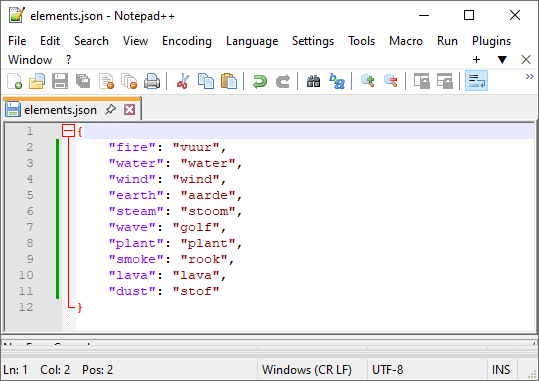The image size is (539, 381).
Task: Paste from the clipboard with the Paste icon
Action: click(x=229, y=81)
